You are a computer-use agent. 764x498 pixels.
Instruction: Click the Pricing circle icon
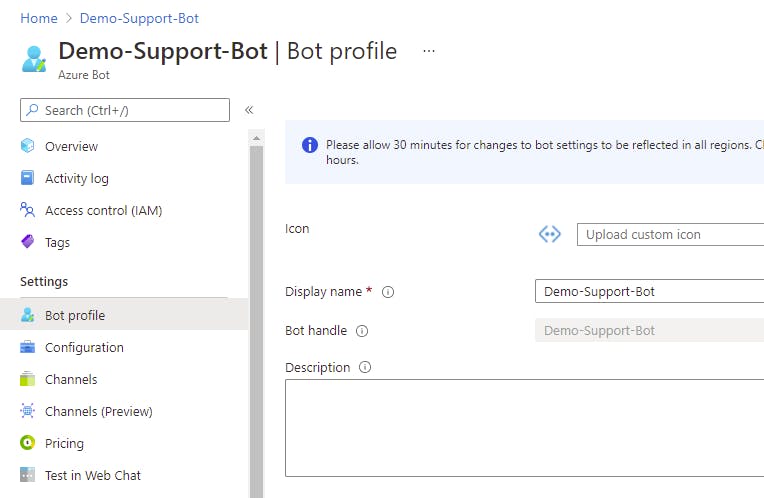(x=28, y=443)
